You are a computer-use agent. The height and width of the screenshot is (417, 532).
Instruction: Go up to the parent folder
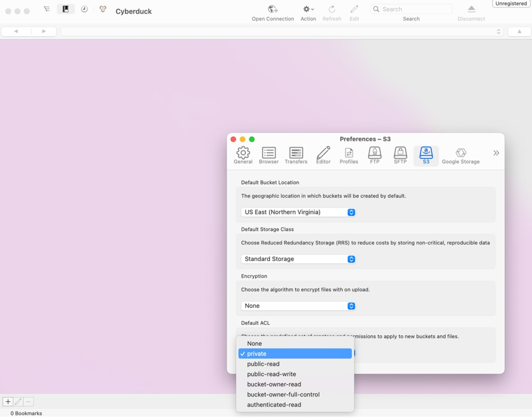(x=519, y=31)
